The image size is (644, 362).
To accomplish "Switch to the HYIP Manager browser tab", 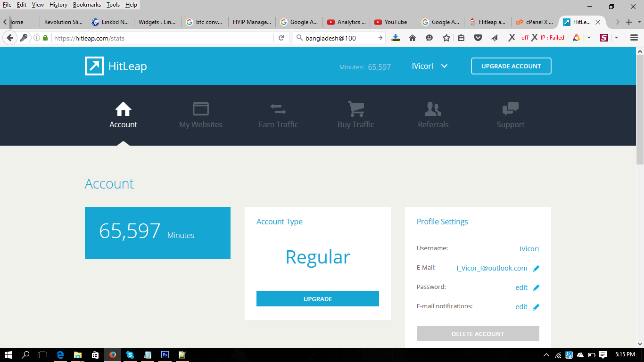I will 252,22.
